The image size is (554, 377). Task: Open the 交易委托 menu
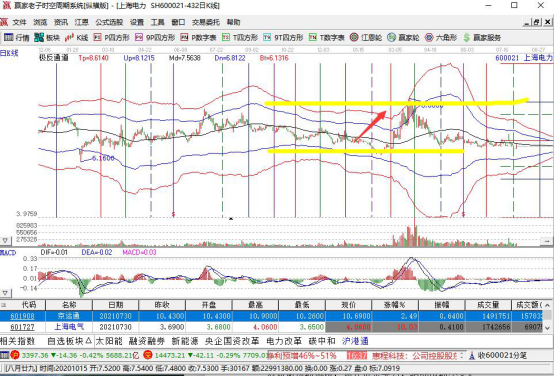coord(206,22)
